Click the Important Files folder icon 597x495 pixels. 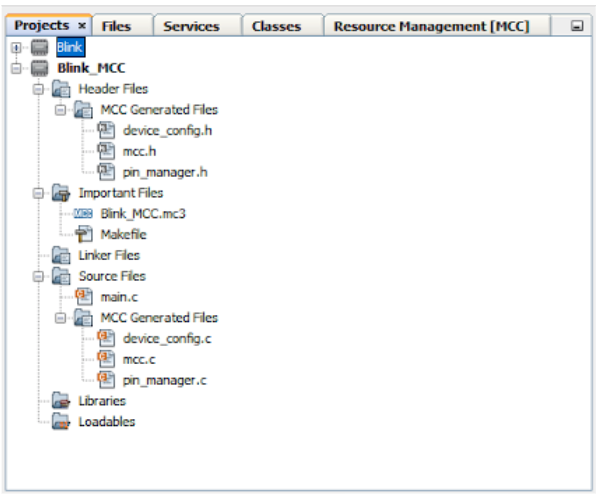(61, 193)
